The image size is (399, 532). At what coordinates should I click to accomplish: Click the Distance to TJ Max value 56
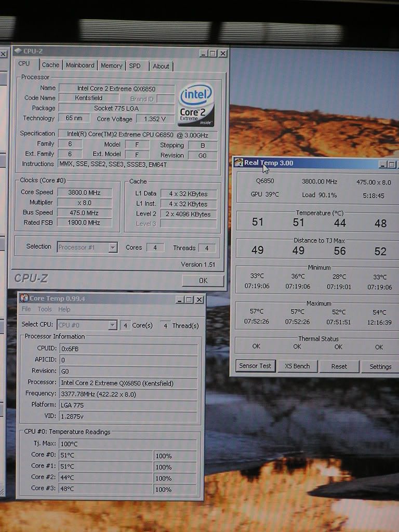(x=340, y=251)
